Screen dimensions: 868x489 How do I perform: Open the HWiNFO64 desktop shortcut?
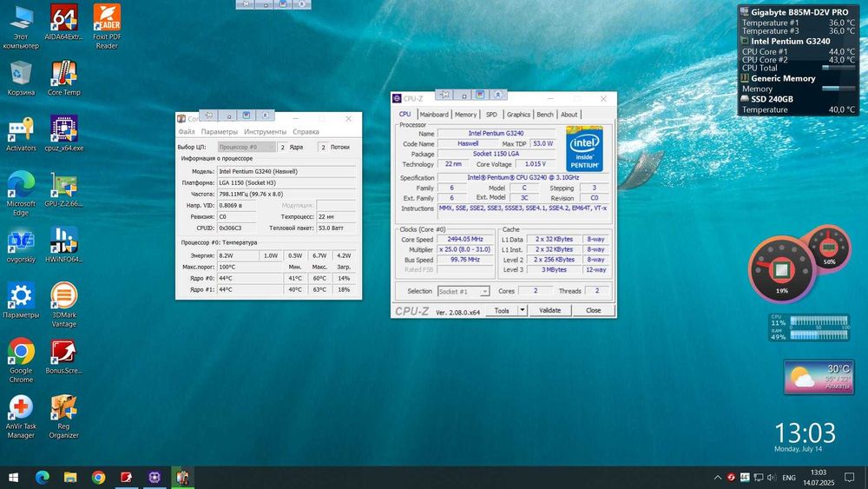click(x=63, y=245)
